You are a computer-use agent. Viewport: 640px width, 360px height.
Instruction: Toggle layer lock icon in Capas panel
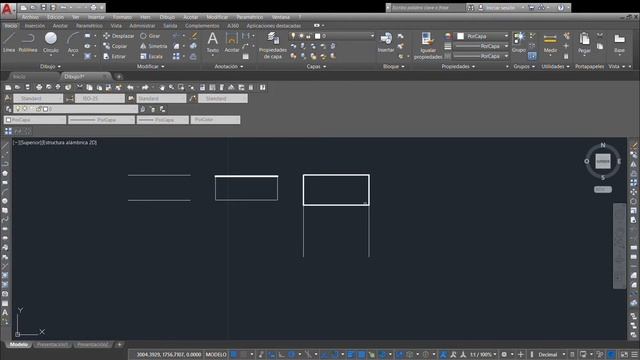(309, 36)
